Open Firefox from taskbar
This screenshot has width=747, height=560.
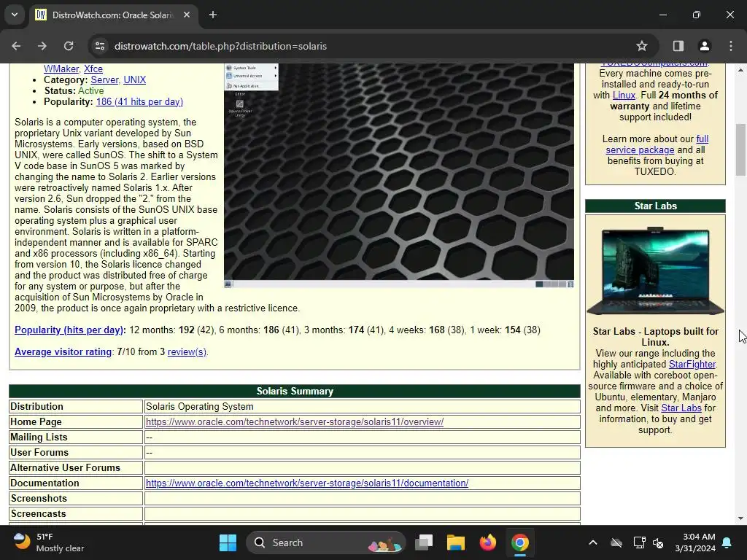click(488, 542)
